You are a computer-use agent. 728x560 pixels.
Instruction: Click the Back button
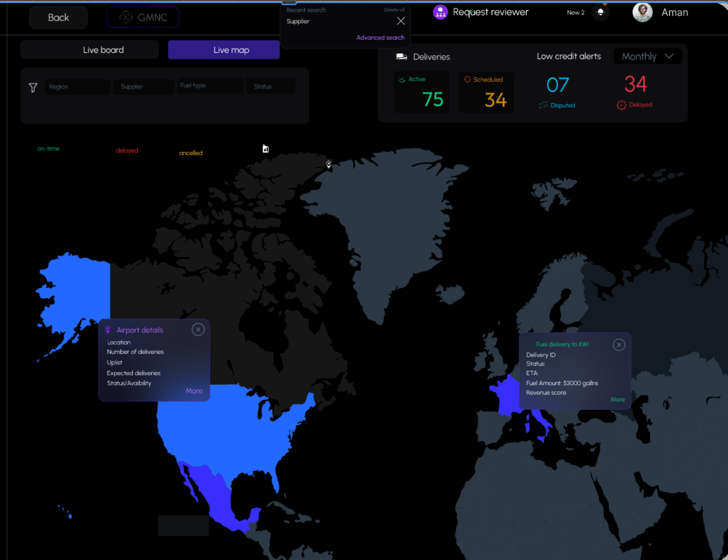(58, 17)
